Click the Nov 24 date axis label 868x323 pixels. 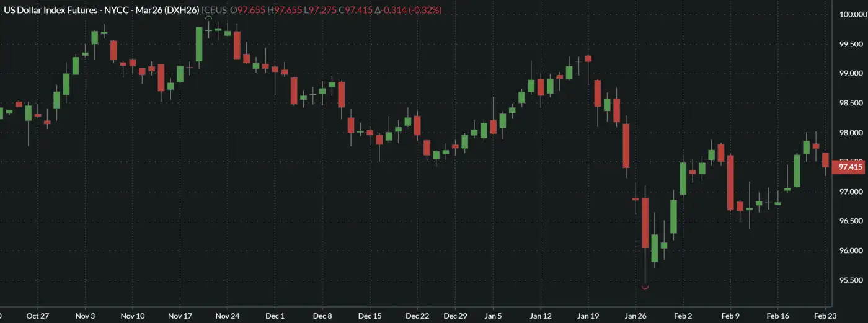227,316
